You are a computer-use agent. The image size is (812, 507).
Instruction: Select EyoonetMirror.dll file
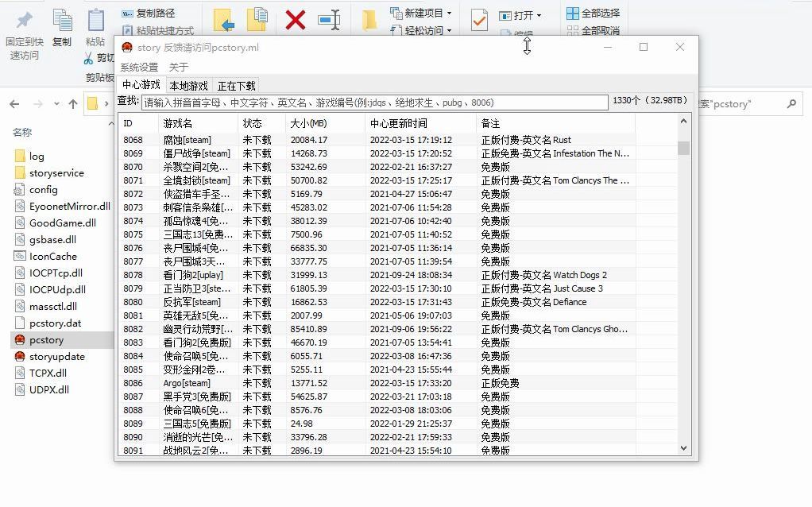pos(62,206)
